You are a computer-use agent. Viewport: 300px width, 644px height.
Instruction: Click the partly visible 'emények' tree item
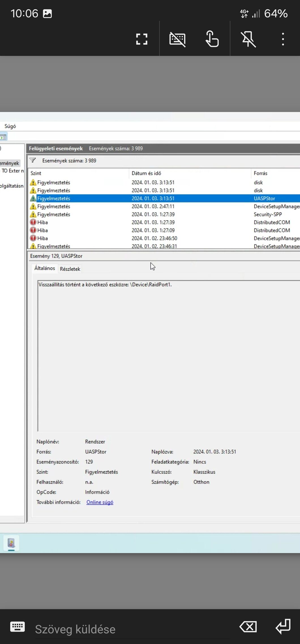point(10,163)
